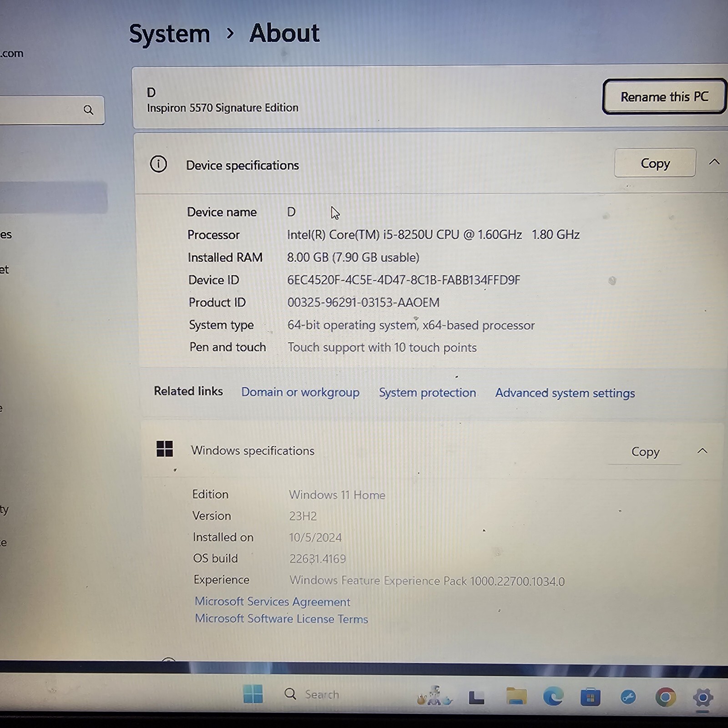Click the OS build 22631.4169

[318, 559]
